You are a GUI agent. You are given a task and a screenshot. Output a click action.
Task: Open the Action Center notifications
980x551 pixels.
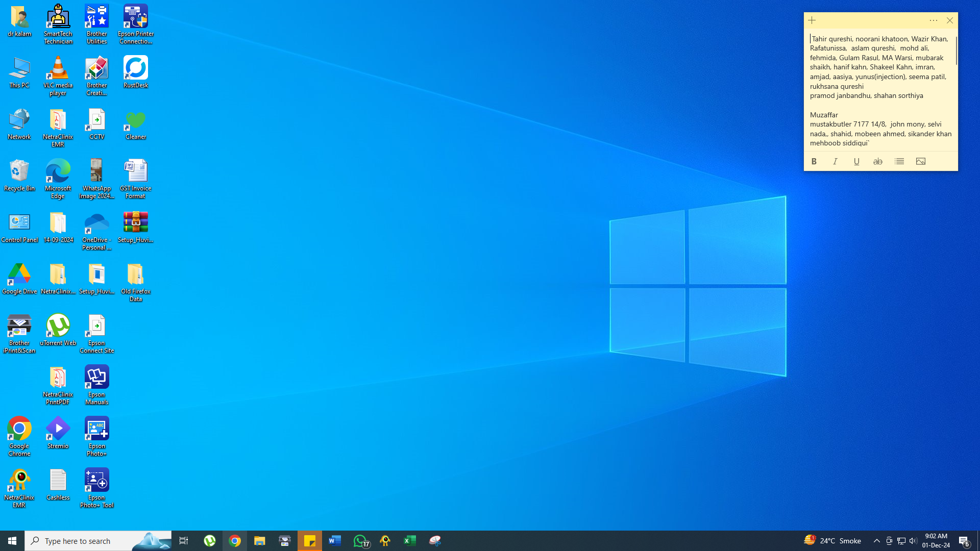964,541
